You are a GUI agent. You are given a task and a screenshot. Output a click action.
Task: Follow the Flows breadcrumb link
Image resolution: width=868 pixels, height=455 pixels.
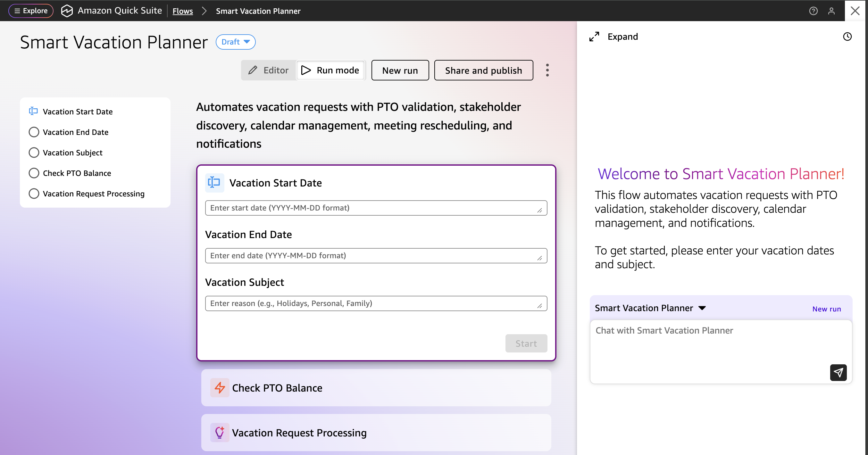[183, 11]
